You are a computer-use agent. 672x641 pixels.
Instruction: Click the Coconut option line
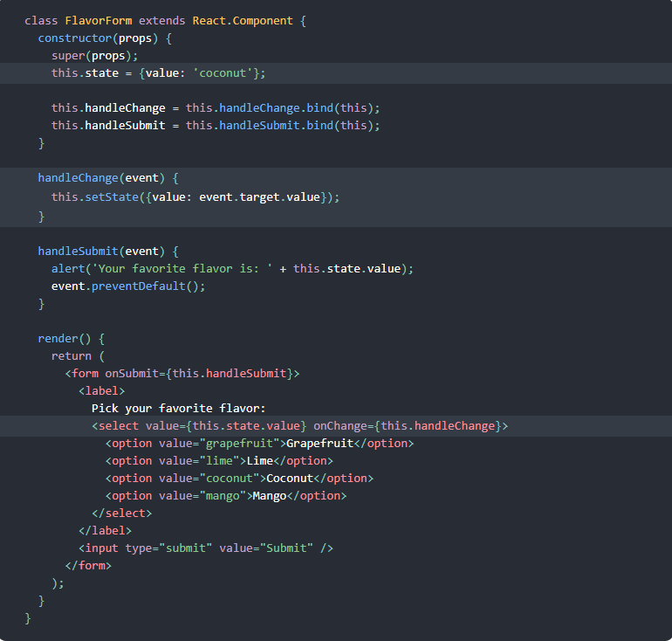[239, 478]
